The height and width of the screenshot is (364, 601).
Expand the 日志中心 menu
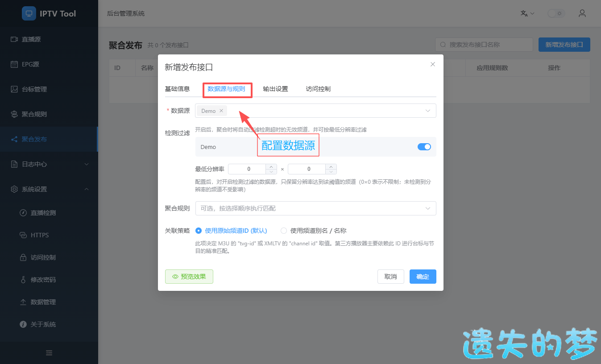pos(49,164)
